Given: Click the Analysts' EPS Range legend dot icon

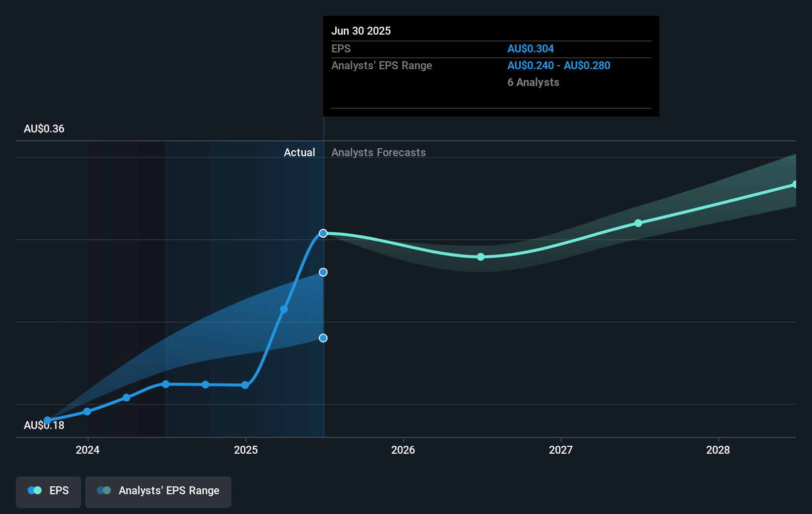Looking at the screenshot, I should point(103,490).
